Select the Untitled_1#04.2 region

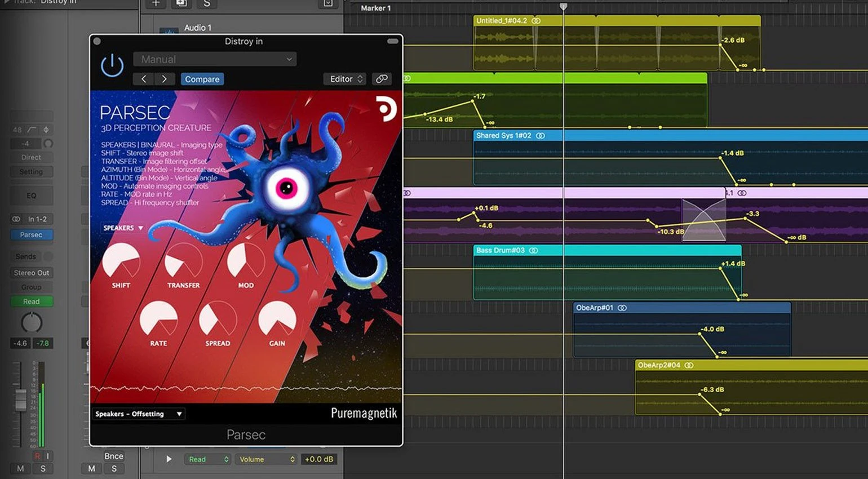point(617,43)
